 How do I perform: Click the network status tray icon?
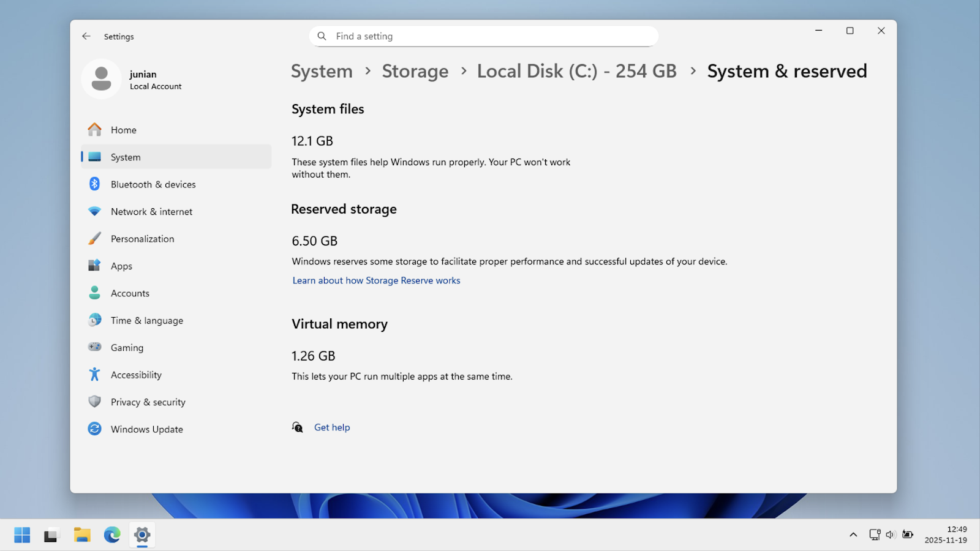coord(875,535)
